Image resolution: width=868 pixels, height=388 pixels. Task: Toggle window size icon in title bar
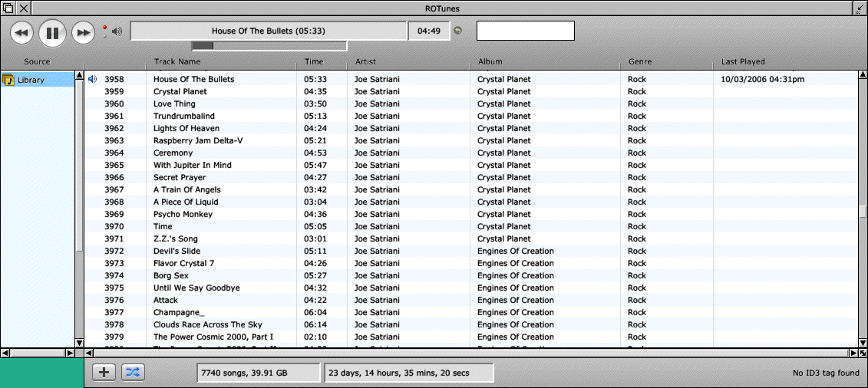860,8
